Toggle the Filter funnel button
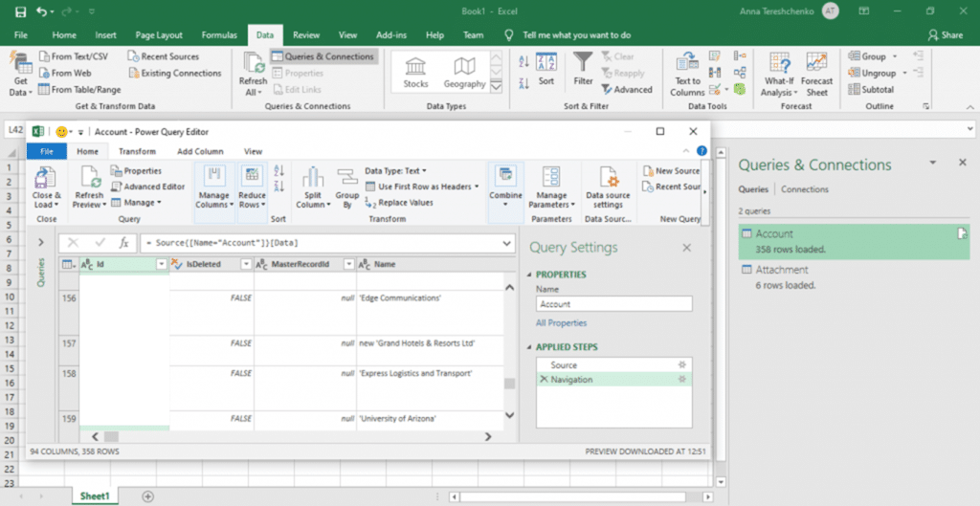The height and width of the screenshot is (506, 980). point(583,69)
